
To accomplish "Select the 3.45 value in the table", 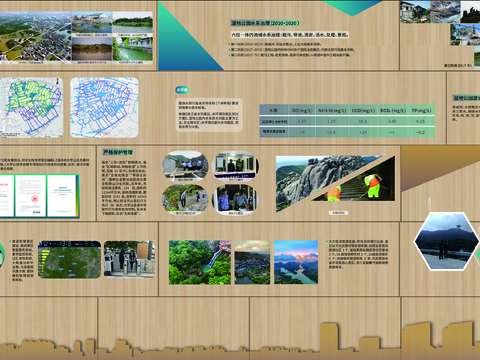I will 392,121.
